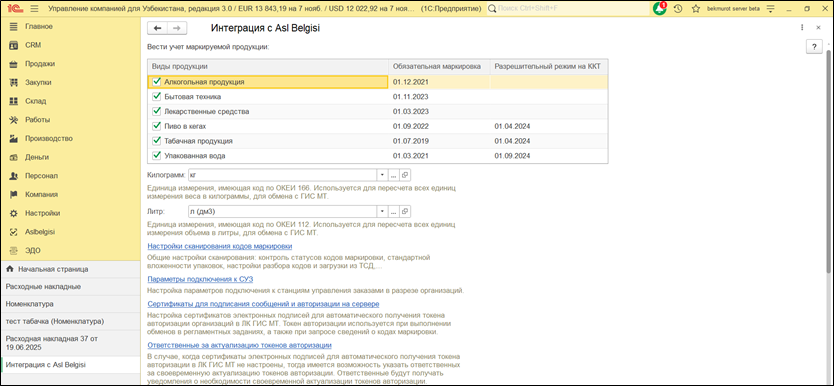Click the Склад section icon
Screen dimensions: 834x386
pos(14,101)
